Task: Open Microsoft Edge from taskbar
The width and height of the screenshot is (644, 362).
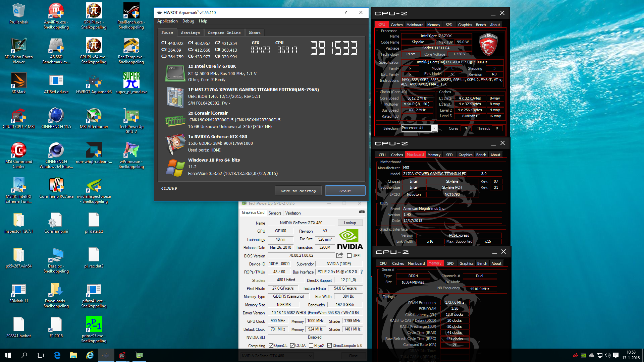Action: coord(57,355)
